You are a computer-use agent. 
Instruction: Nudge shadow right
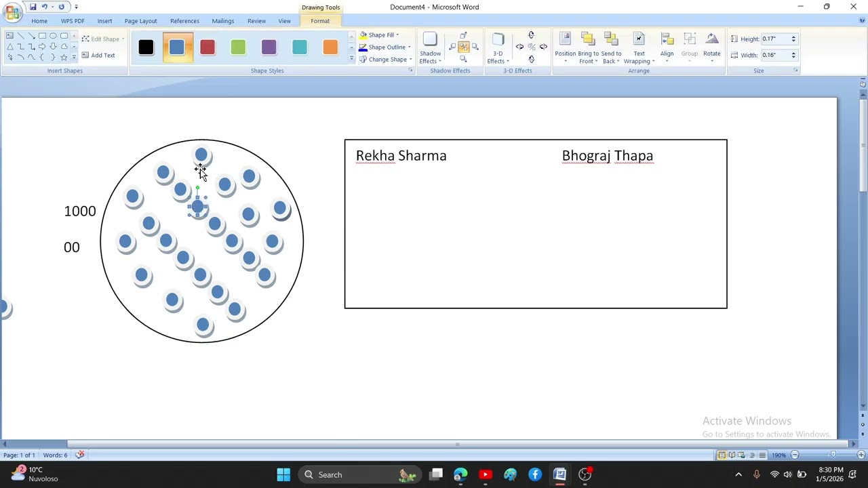click(475, 47)
